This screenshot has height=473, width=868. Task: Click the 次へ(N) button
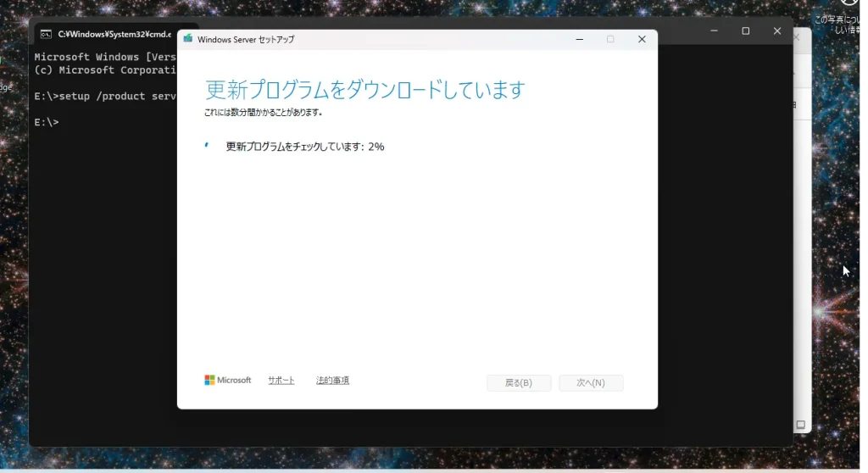tap(591, 382)
